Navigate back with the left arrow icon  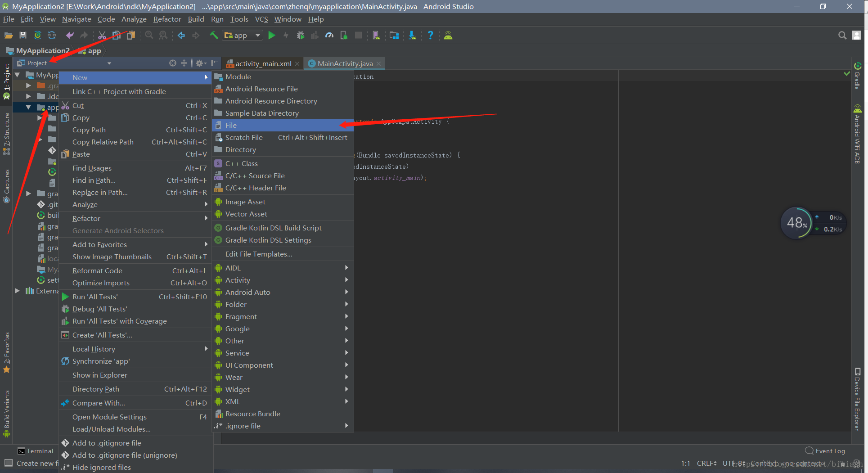(181, 35)
